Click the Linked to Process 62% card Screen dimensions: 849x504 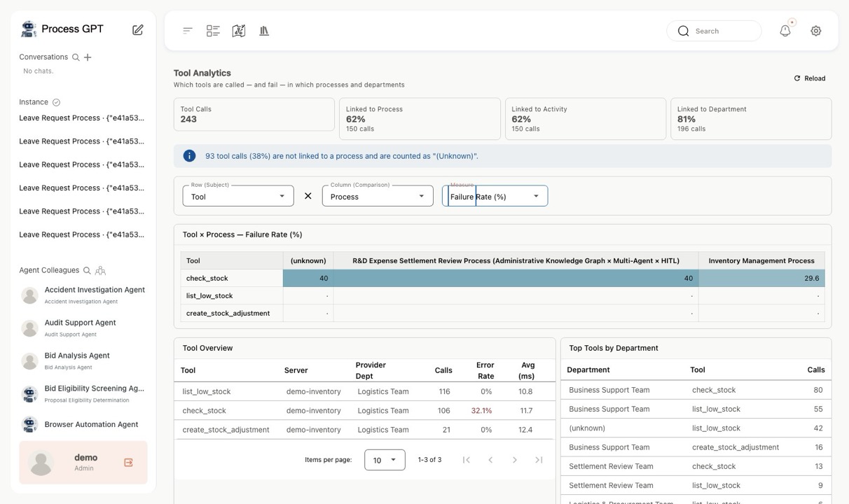pos(420,119)
